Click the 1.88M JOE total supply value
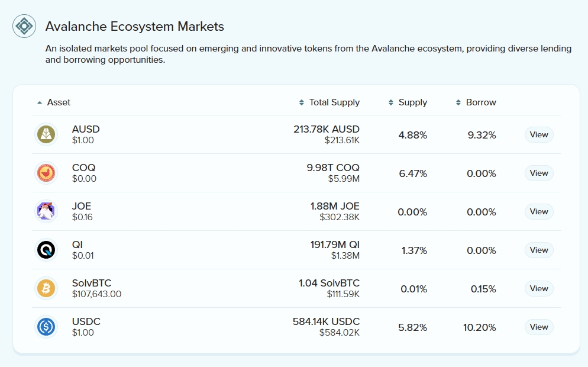This screenshot has width=588, height=367. click(335, 206)
